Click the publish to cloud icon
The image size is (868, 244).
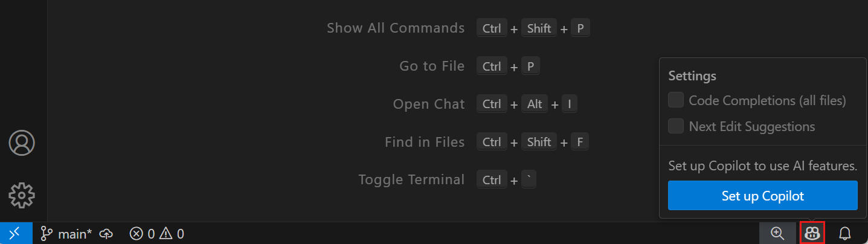point(106,234)
